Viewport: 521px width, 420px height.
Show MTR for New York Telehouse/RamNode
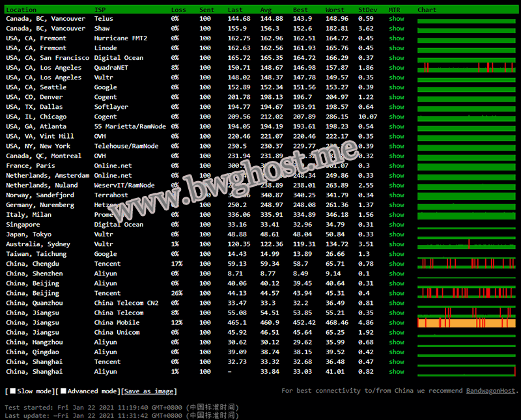tap(397, 147)
